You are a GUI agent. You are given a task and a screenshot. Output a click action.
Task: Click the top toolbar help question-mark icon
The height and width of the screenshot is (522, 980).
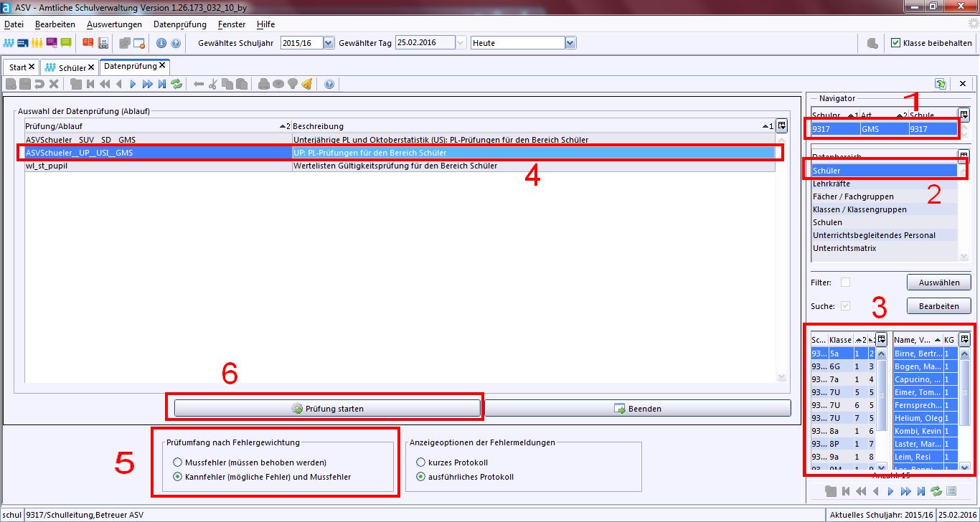(176, 43)
